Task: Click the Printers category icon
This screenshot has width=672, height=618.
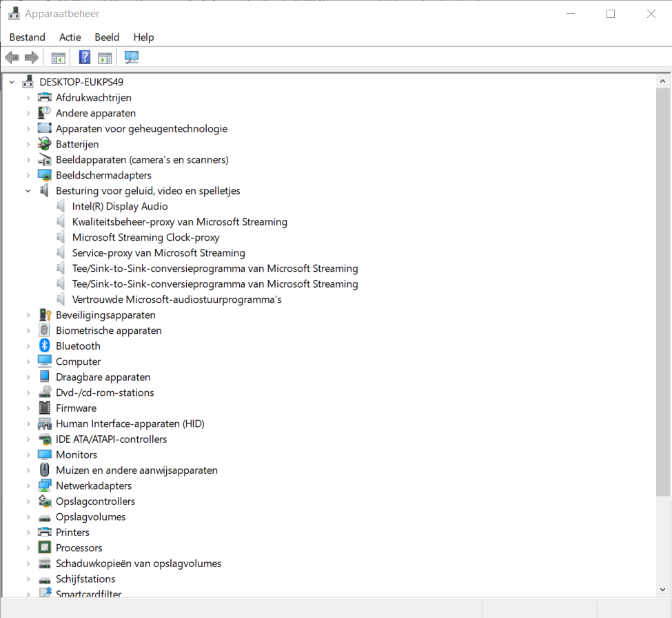Action: pos(45,532)
